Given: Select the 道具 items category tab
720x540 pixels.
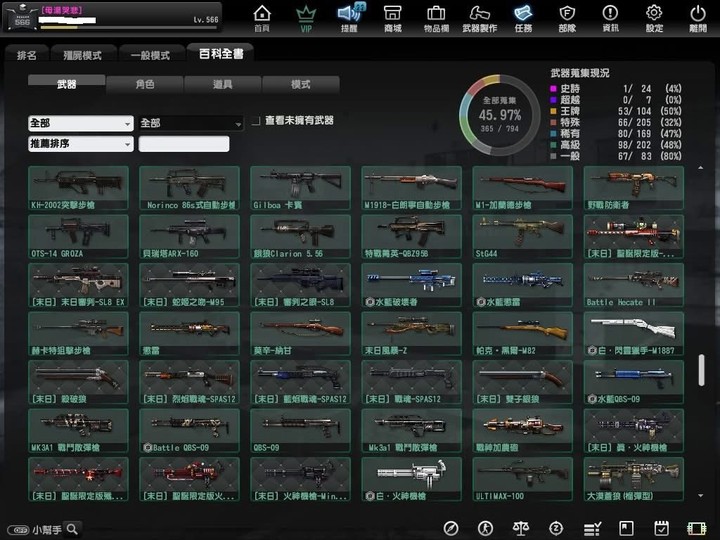Looking at the screenshot, I should coord(222,85).
